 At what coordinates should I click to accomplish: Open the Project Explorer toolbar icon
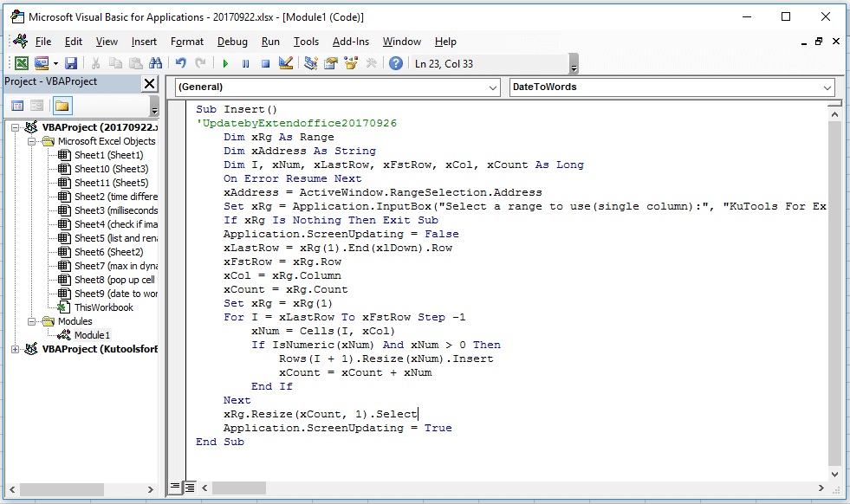(x=310, y=63)
